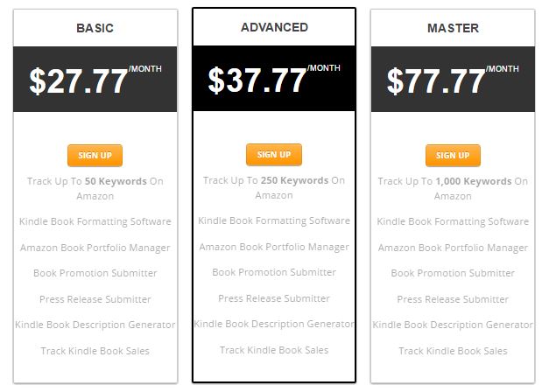Click Amazon Book Portfolio Manager in Advanced plan
549x392 pixels.
[x=274, y=247]
